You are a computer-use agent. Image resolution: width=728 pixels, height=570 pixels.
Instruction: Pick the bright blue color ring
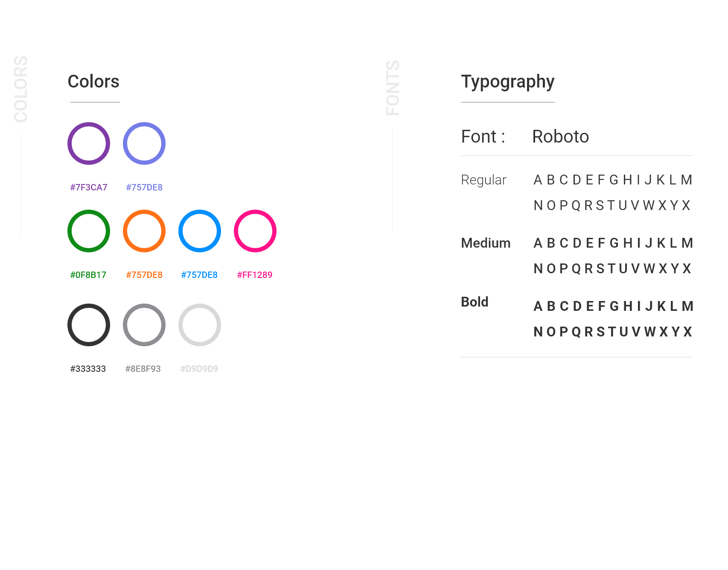(x=200, y=231)
